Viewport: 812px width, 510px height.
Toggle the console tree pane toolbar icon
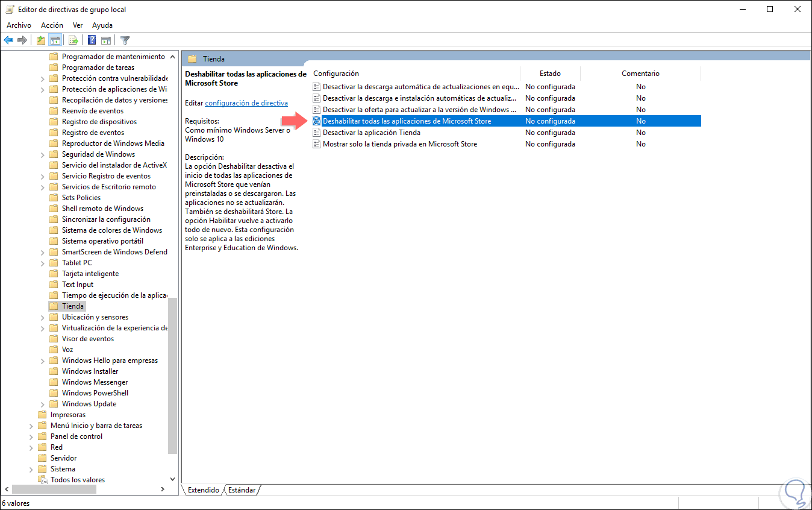pyautogui.click(x=55, y=40)
